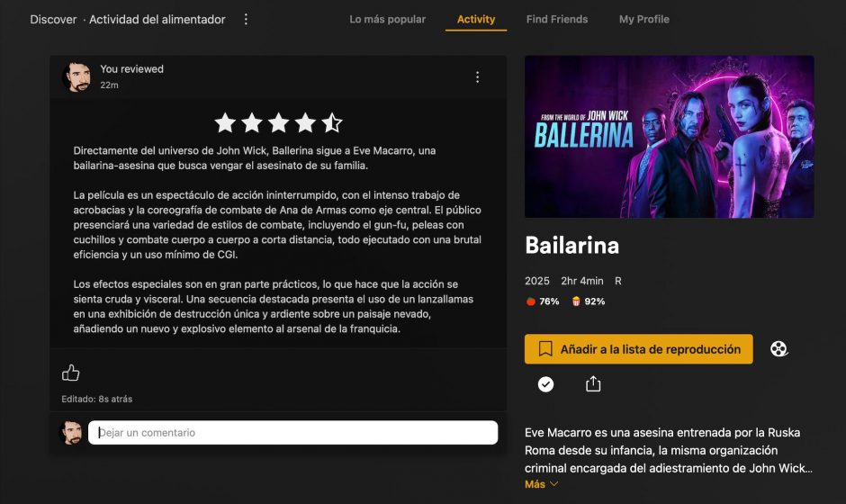Screen dimensions: 846x504
Task: Click the Rotten Tomatoes 76% score
Action: click(543, 301)
